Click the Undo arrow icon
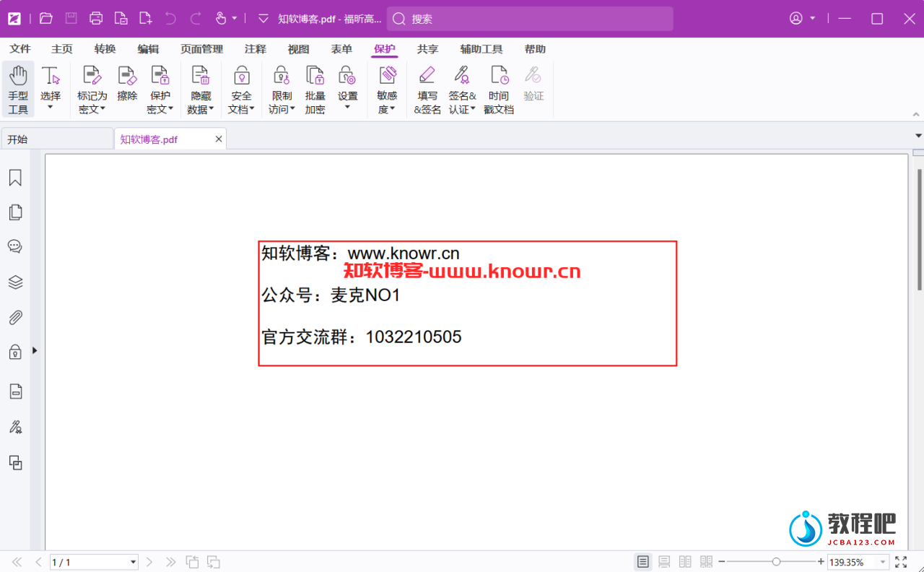Viewport: 924px width, 572px height. pyautogui.click(x=170, y=19)
